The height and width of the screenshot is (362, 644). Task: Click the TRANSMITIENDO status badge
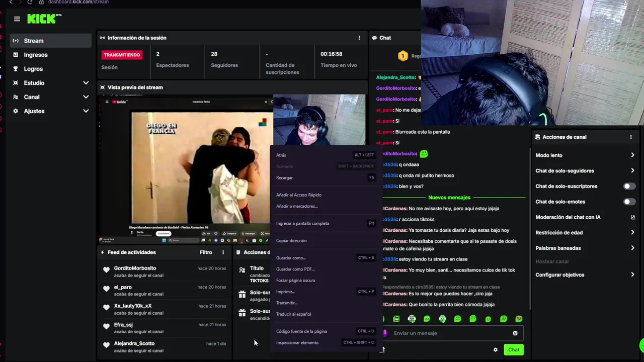[122, 55]
